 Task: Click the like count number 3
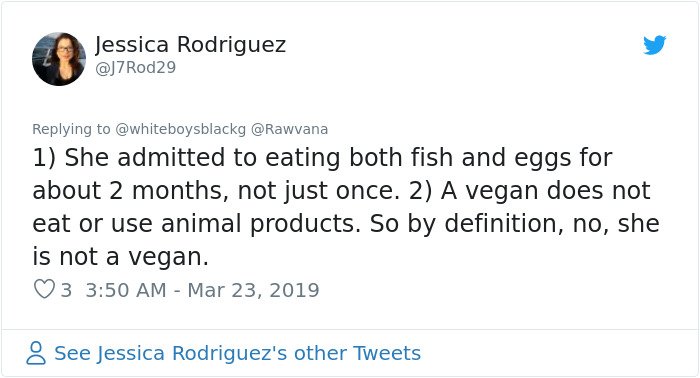click(66, 290)
